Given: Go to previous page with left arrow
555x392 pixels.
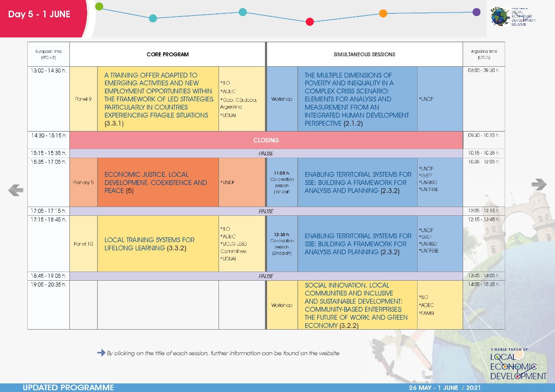Looking at the screenshot, I should tap(16, 190).
